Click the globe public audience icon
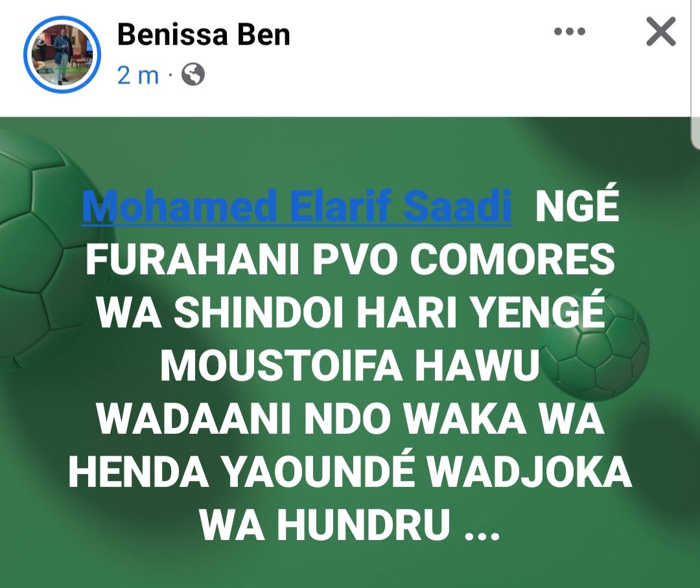The width and height of the screenshot is (700, 588). [193, 74]
